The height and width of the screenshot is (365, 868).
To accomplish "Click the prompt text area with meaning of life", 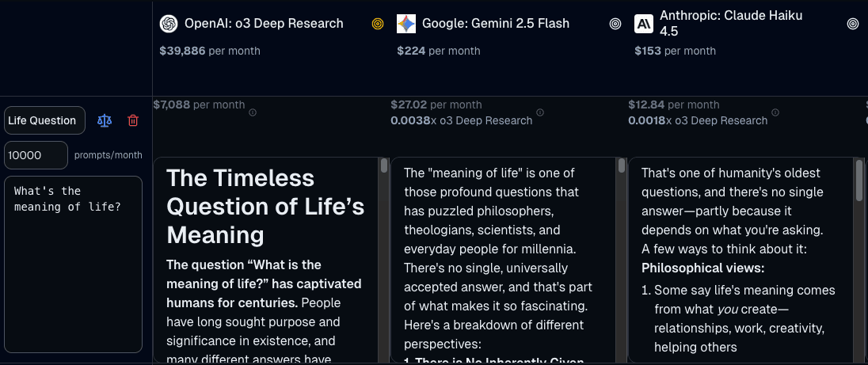I will (x=73, y=264).
